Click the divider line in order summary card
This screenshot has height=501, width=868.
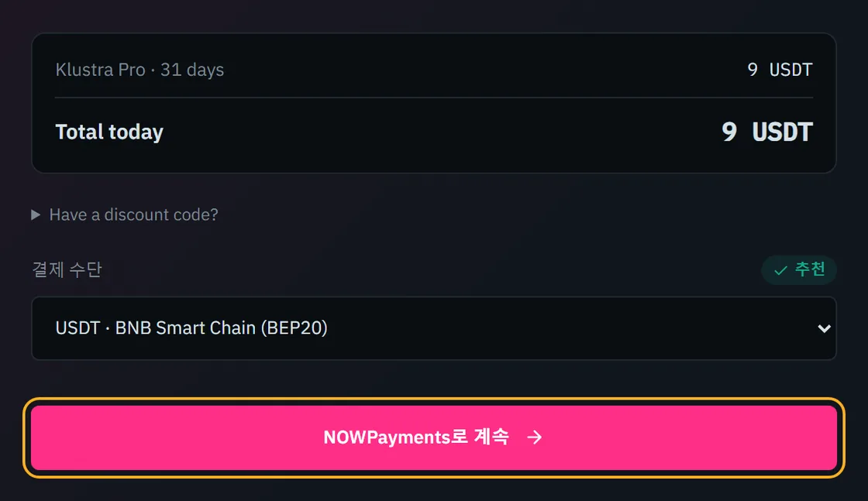coord(434,98)
